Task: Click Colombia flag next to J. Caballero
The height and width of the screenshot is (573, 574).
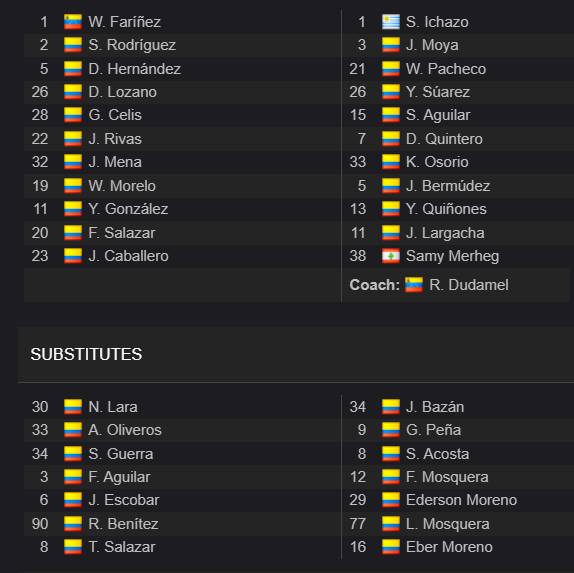Action: pyautogui.click(x=73, y=256)
